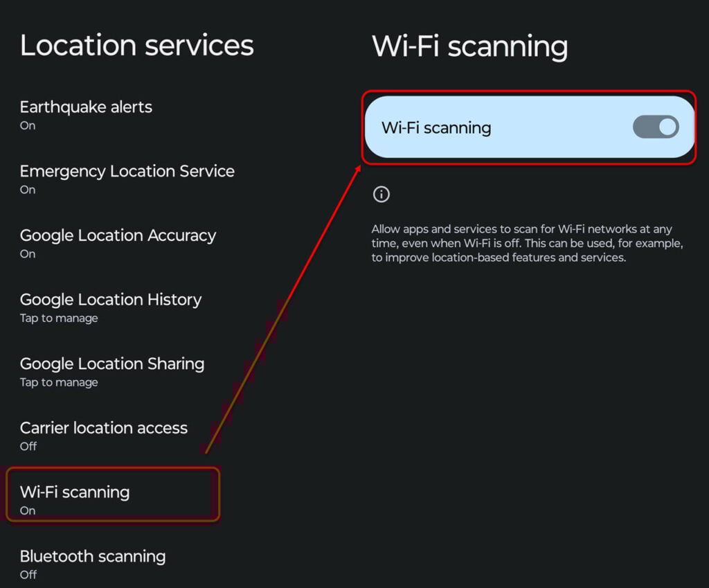
Task: Open Google Location Sharing
Action: click(x=112, y=373)
